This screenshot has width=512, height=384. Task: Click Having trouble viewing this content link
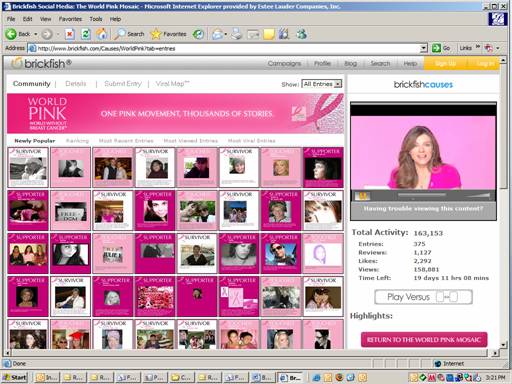(423, 209)
